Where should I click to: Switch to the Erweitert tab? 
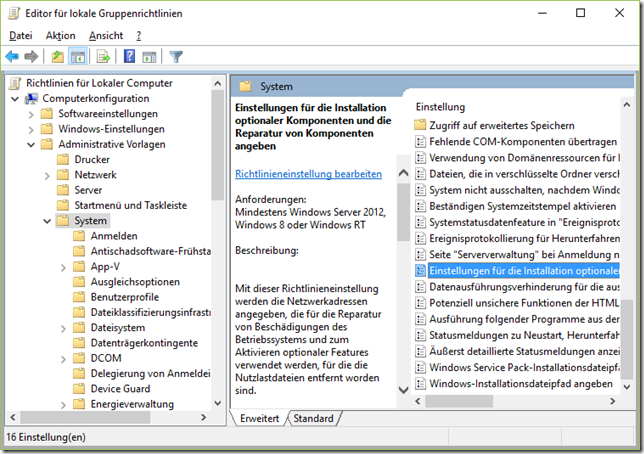pos(260,418)
